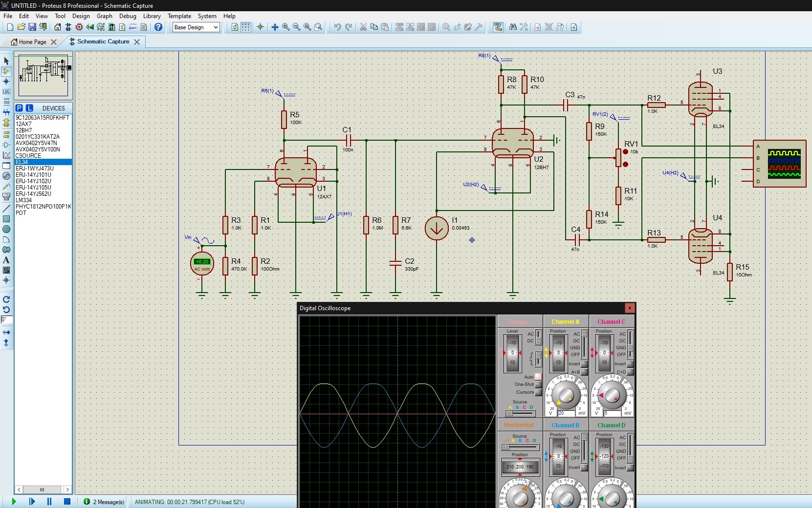Click Channel A volts value field
The height and width of the screenshot is (508, 812).
pyautogui.click(x=566, y=413)
